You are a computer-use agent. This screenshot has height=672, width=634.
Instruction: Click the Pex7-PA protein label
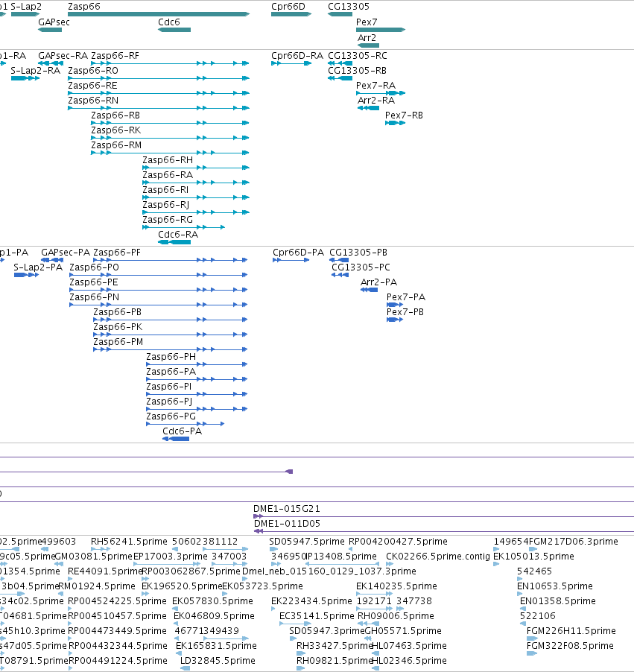click(x=406, y=297)
